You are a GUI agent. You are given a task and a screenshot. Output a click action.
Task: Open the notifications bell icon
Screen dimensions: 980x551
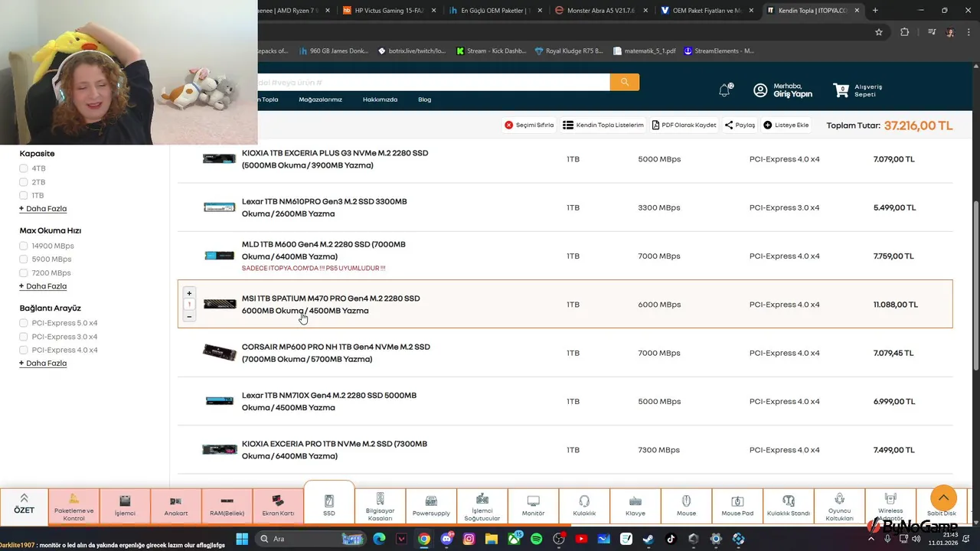725,90
